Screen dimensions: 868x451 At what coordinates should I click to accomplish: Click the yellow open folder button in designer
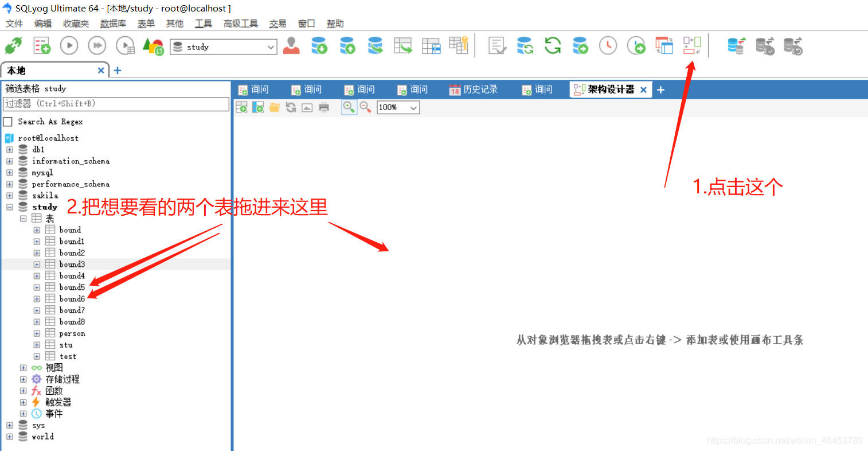point(274,107)
